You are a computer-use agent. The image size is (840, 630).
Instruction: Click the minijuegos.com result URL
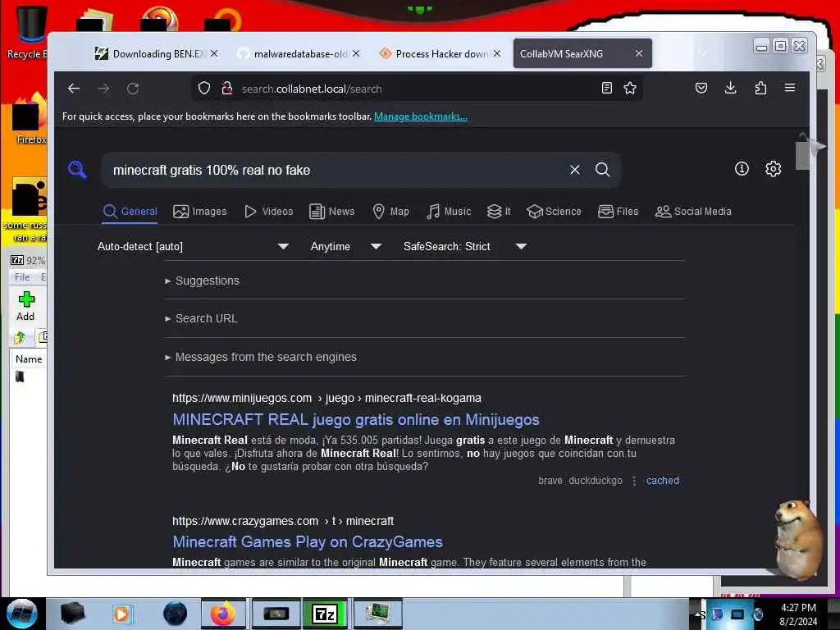(326, 398)
